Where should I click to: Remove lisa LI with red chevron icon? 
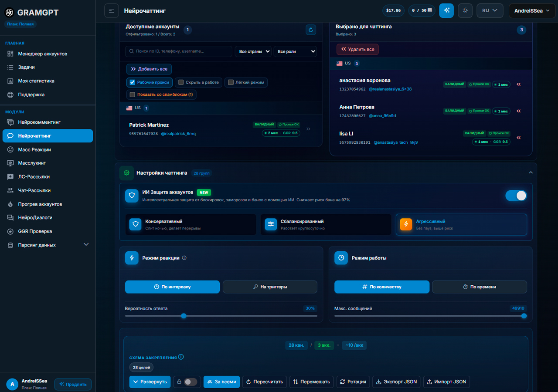[518, 138]
